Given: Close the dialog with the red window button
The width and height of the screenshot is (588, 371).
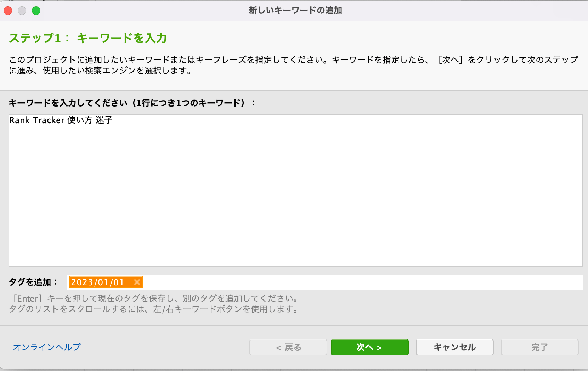Looking at the screenshot, I should pyautogui.click(x=8, y=11).
